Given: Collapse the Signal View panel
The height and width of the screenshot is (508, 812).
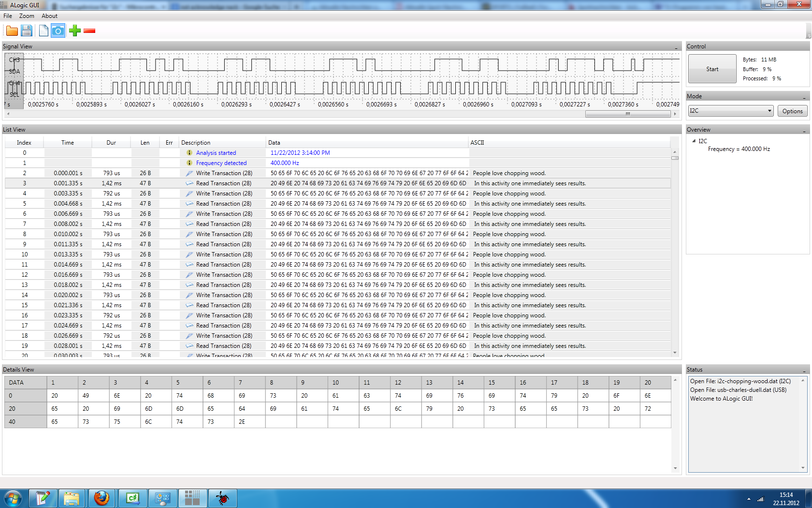Looking at the screenshot, I should [676, 47].
